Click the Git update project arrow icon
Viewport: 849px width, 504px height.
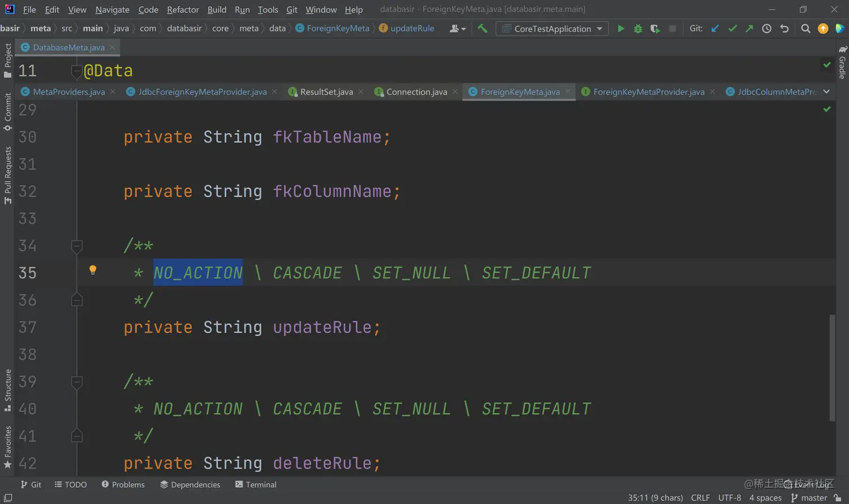715,28
